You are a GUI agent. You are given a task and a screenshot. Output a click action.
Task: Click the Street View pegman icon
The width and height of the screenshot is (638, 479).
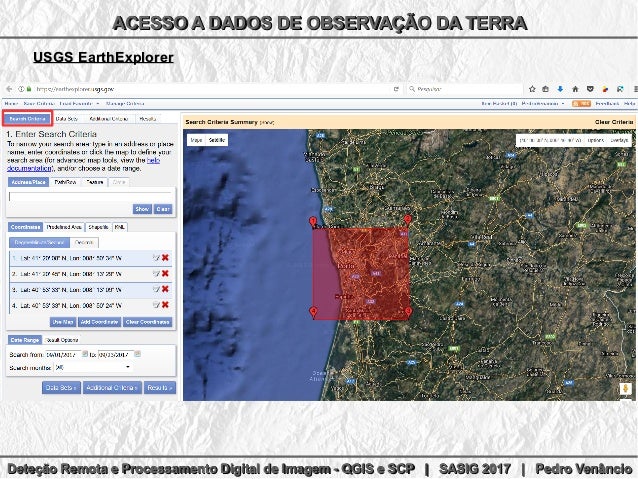coord(626,389)
